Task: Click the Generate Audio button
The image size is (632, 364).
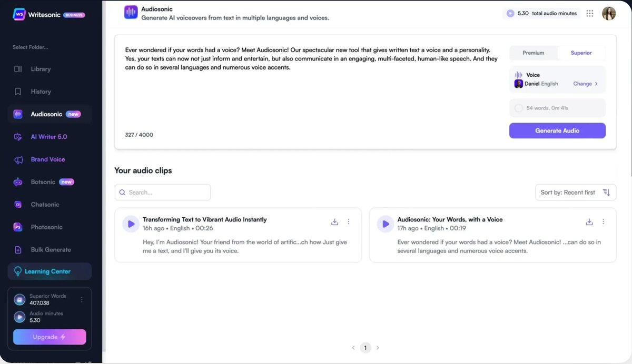Action: [557, 130]
